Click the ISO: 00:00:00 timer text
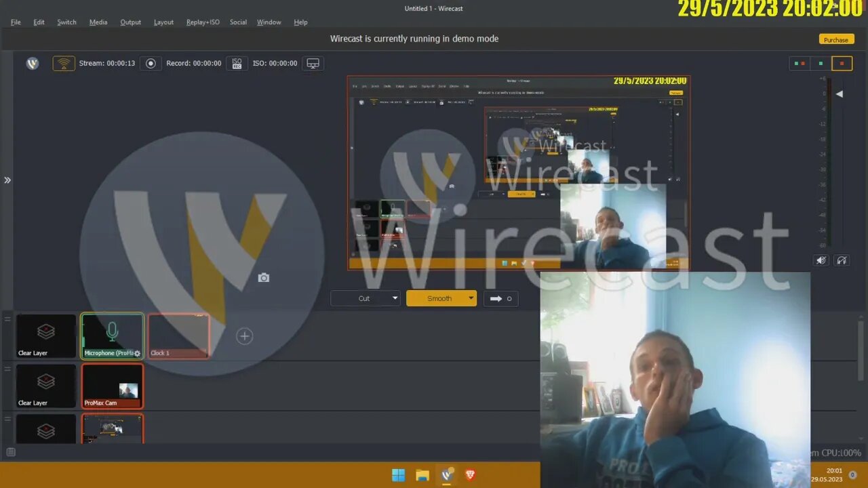 pyautogui.click(x=275, y=63)
